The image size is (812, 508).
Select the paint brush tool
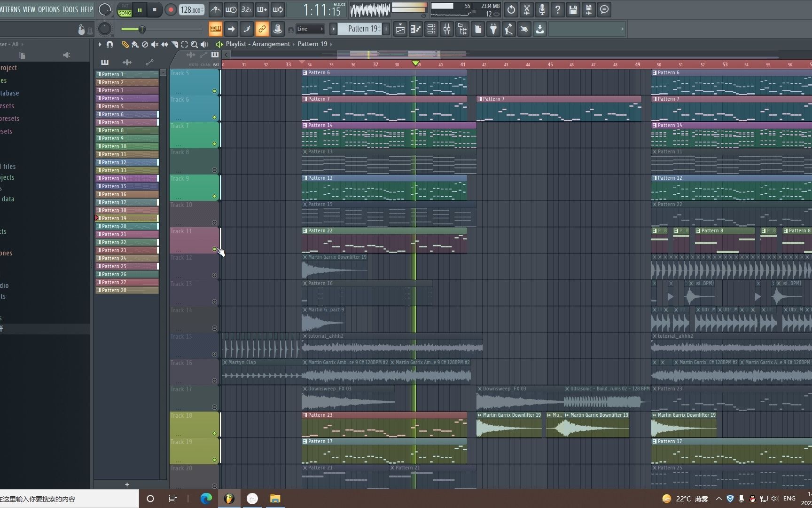[x=135, y=44]
